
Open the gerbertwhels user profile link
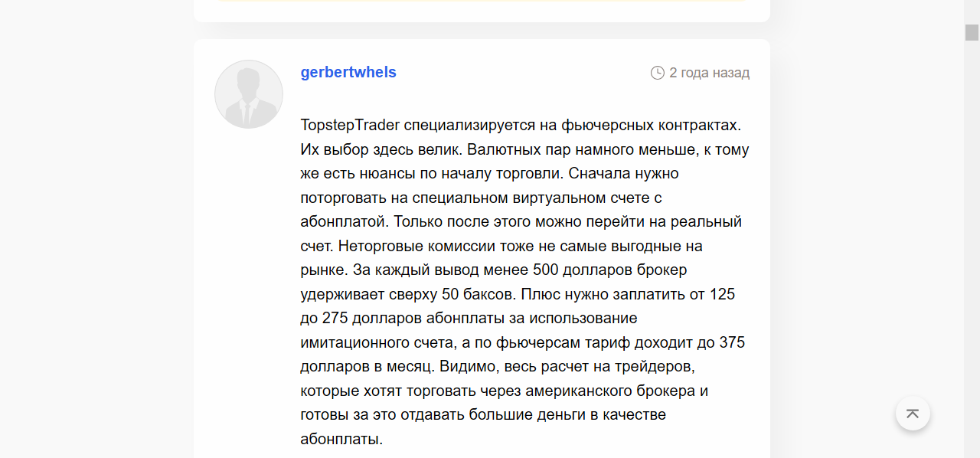(348, 73)
